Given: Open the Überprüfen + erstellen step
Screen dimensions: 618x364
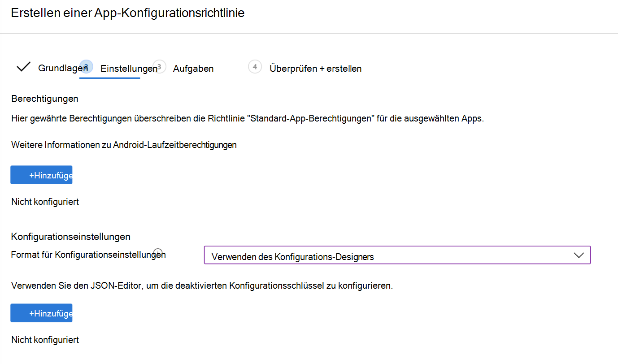Looking at the screenshot, I should pyautogui.click(x=315, y=69).
